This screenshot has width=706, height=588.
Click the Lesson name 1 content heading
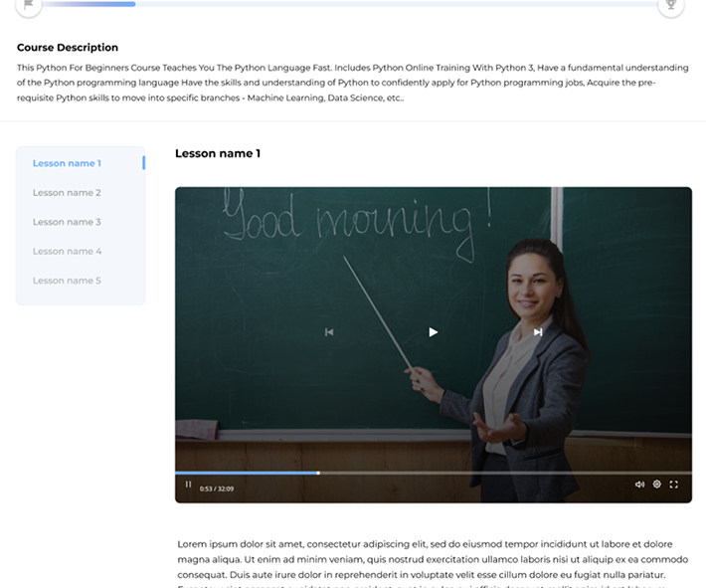[x=218, y=153]
